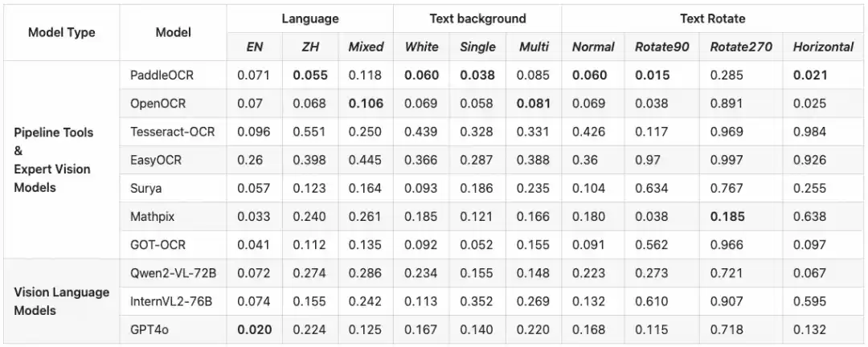Click the PaddleOCR model name cell
The image size is (868, 347).
(x=162, y=76)
